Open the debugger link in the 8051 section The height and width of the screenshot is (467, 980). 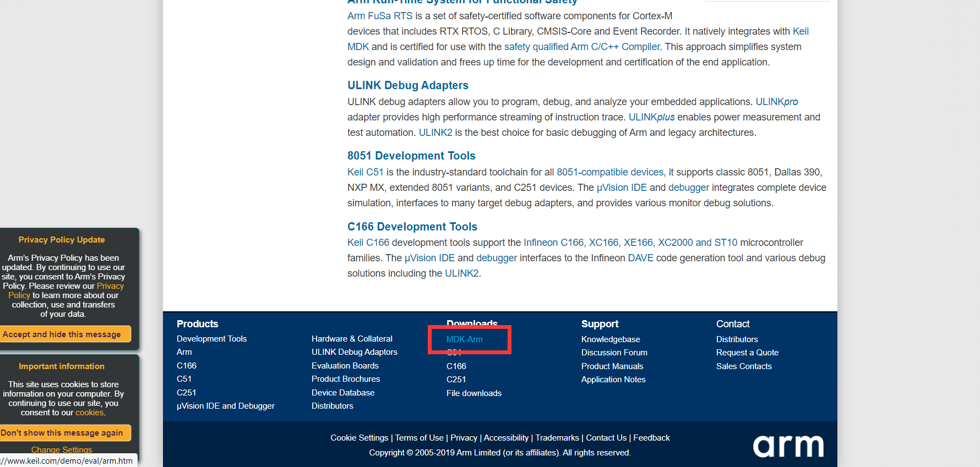coord(689,188)
